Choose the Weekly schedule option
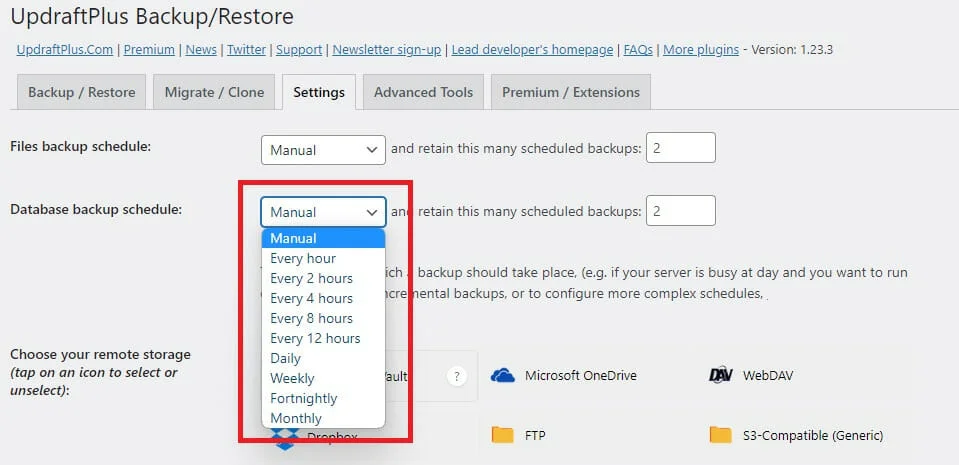The height and width of the screenshot is (465, 959). click(x=324, y=378)
